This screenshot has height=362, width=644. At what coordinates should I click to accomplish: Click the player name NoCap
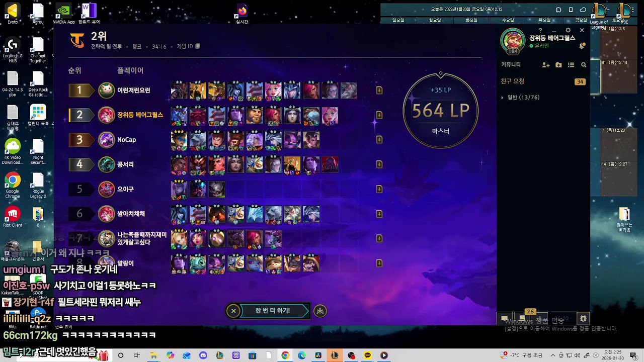point(127,140)
